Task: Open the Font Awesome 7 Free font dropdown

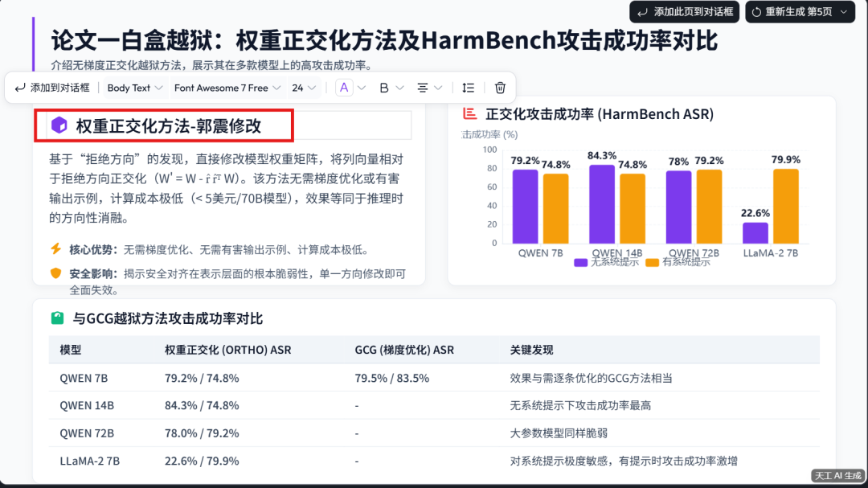Action: (x=227, y=88)
